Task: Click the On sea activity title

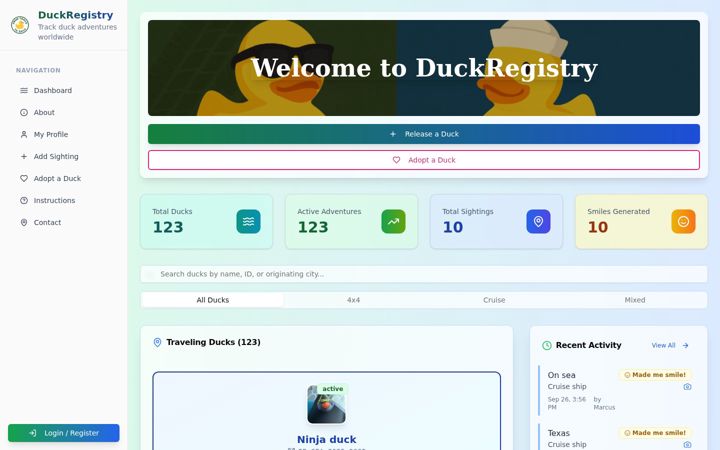Action: [x=561, y=375]
